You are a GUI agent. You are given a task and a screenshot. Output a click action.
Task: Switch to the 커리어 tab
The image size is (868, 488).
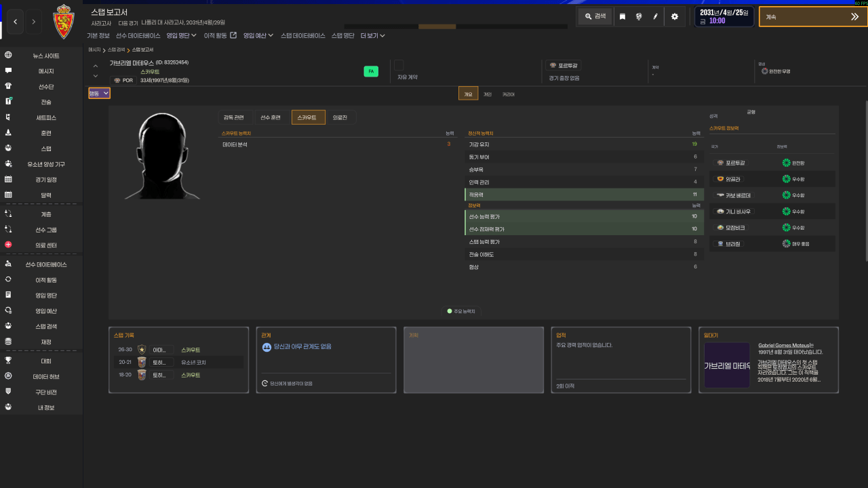509,94
